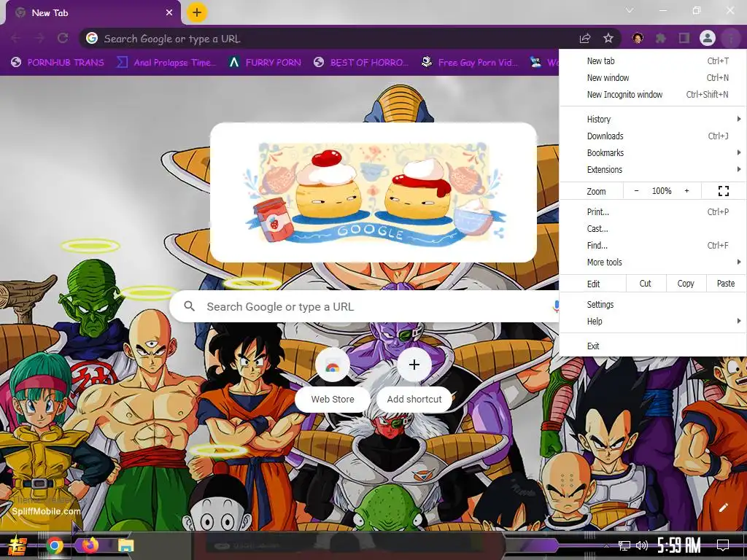This screenshot has height=560, width=747.
Task: Click the three-dot Chrome menu button
Action: coord(731,38)
